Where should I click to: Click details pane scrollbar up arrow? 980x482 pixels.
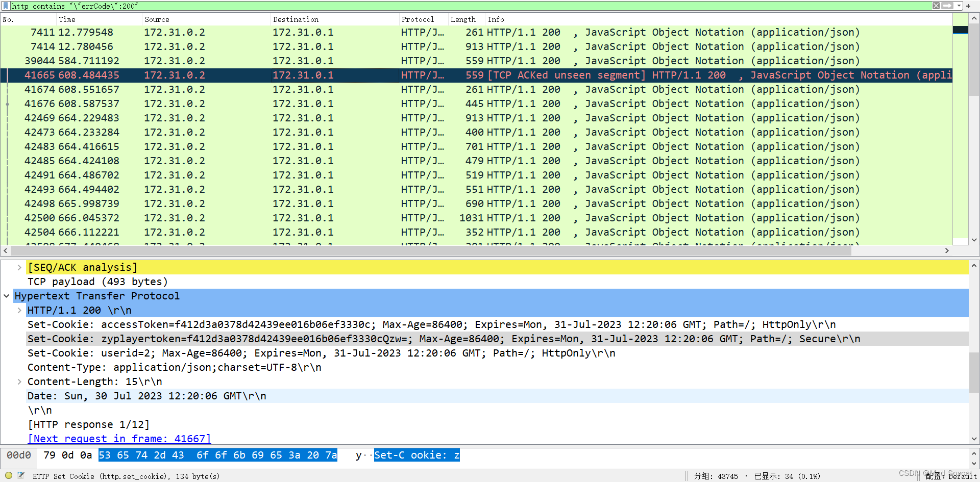[974, 265]
